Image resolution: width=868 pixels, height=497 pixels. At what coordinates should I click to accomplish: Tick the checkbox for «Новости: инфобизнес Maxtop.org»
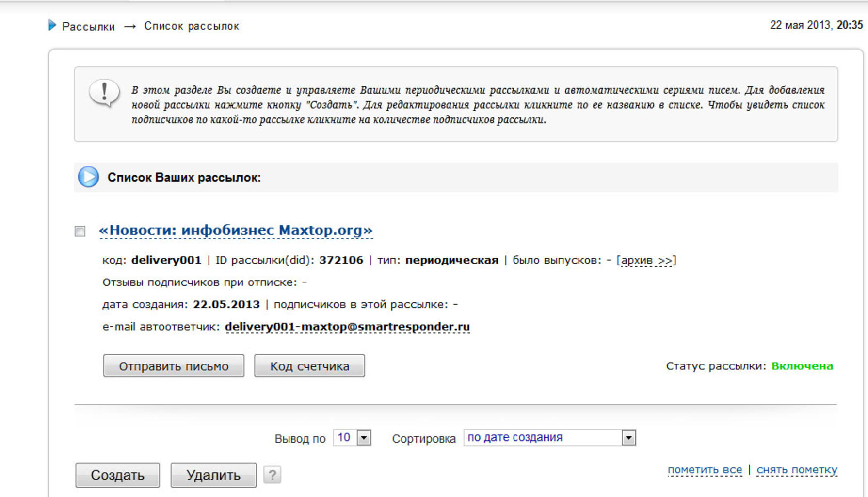click(80, 231)
